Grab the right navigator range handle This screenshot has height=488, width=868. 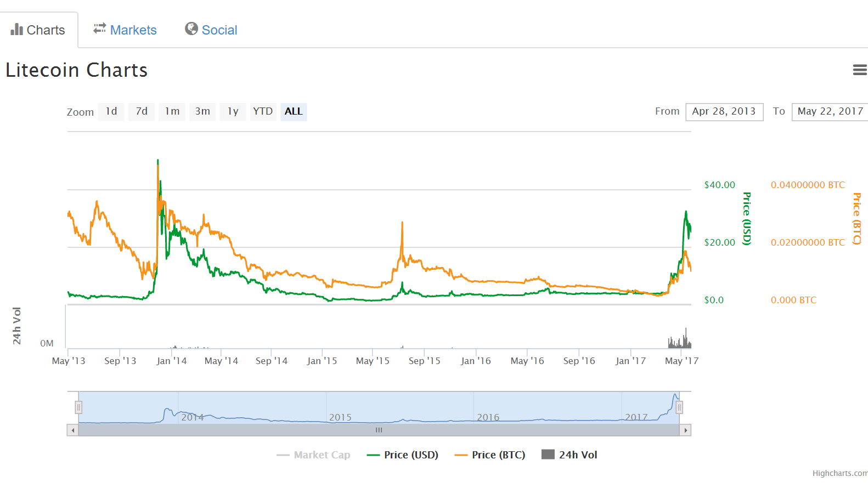[x=679, y=407]
